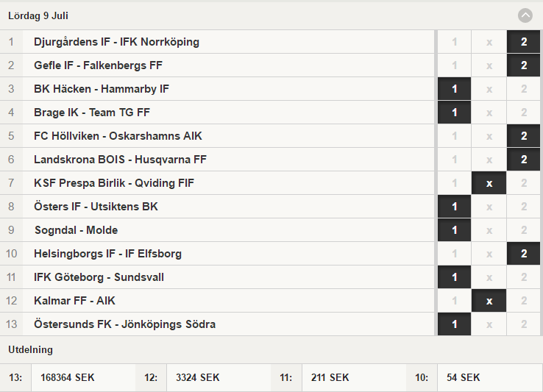
Task: Open the Kalmar FF - AIK match row
Action: (x=74, y=301)
